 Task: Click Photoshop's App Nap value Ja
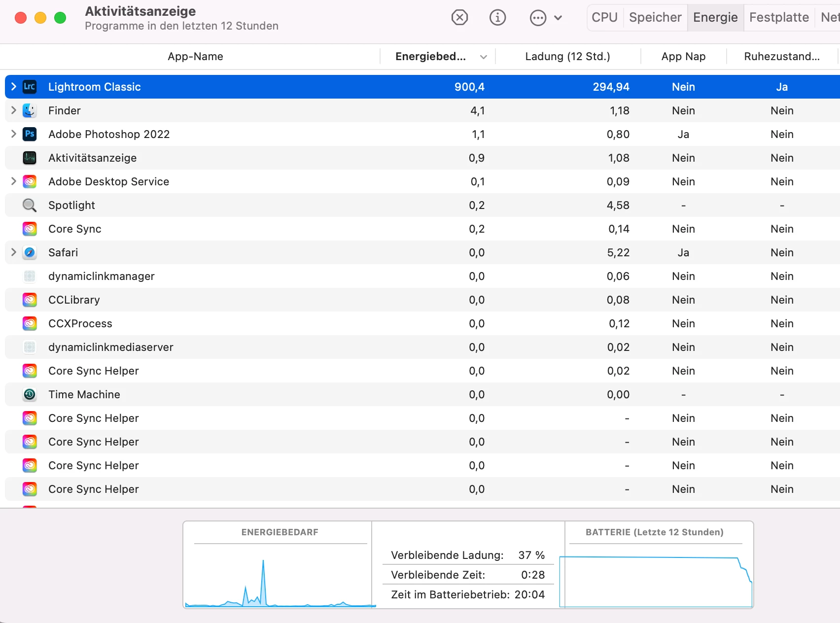click(683, 134)
